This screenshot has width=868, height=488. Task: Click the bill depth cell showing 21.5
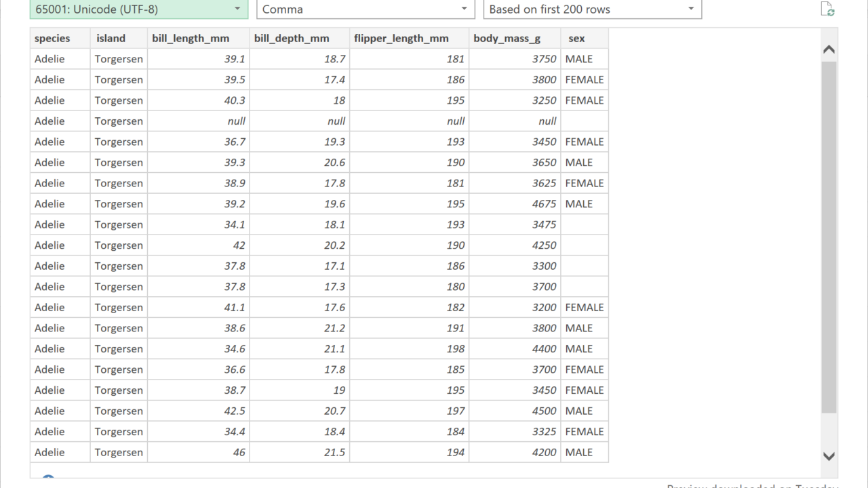(299, 452)
